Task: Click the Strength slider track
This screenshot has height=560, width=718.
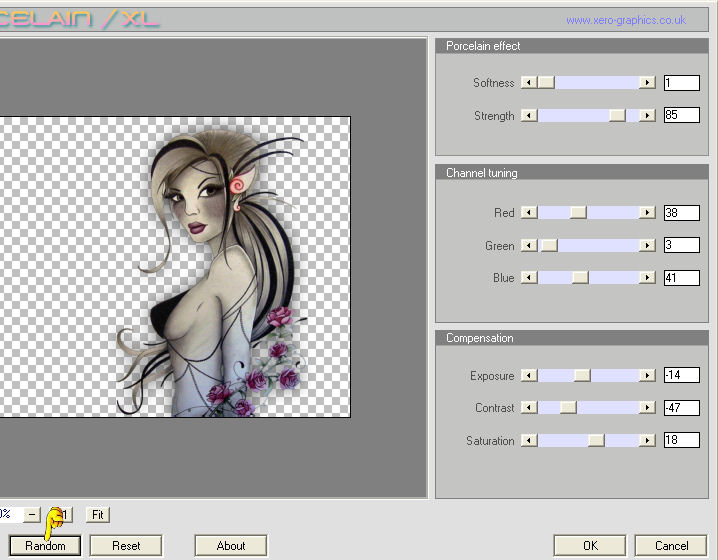Action: [575, 116]
